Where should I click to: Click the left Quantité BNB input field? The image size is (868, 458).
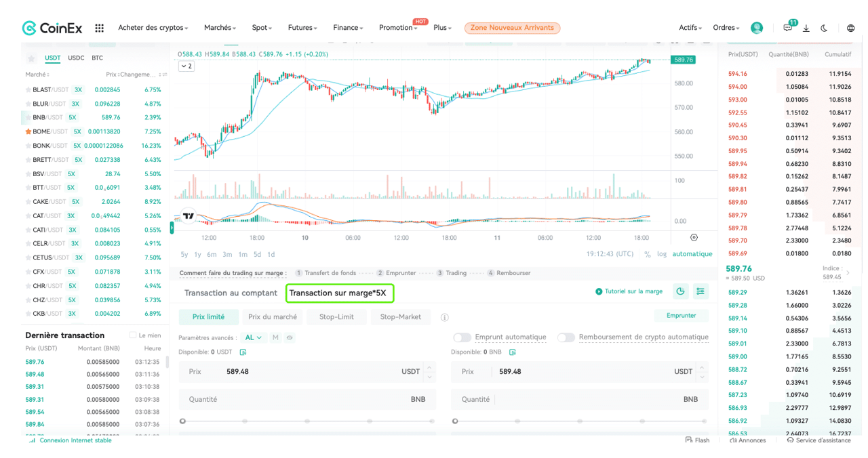tap(307, 400)
